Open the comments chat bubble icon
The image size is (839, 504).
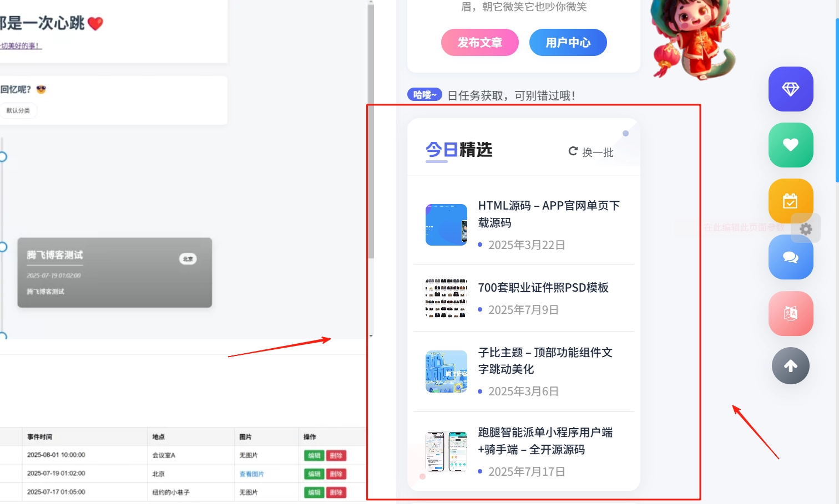pyautogui.click(x=790, y=257)
